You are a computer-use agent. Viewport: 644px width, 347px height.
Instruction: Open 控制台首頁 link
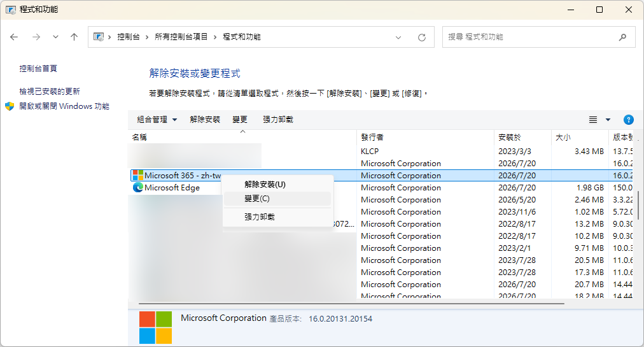pyautogui.click(x=38, y=69)
